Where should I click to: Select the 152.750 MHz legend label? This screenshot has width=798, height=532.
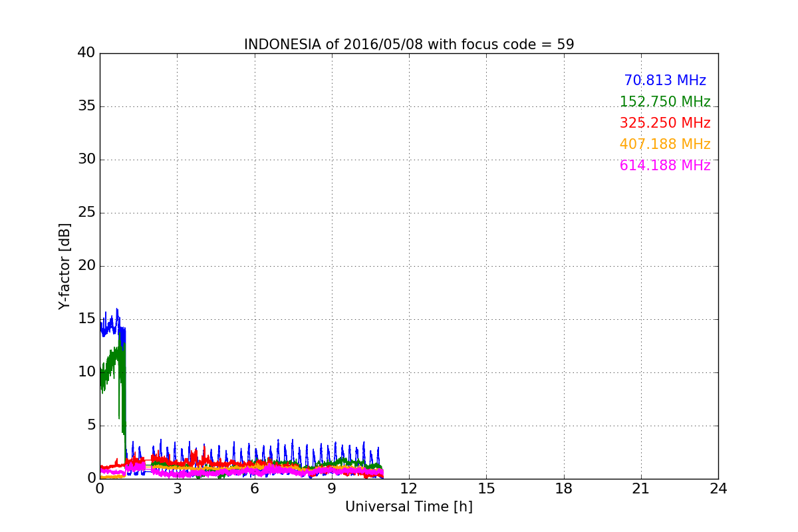tap(665, 102)
